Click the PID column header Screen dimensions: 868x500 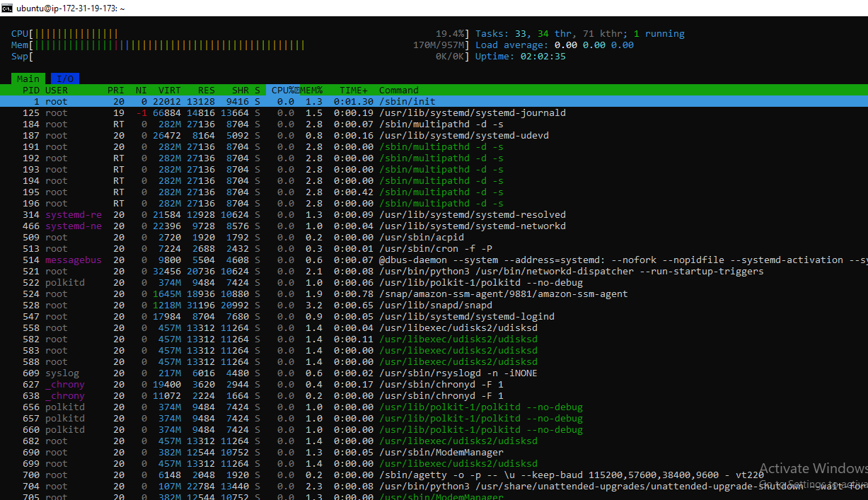[x=31, y=90]
